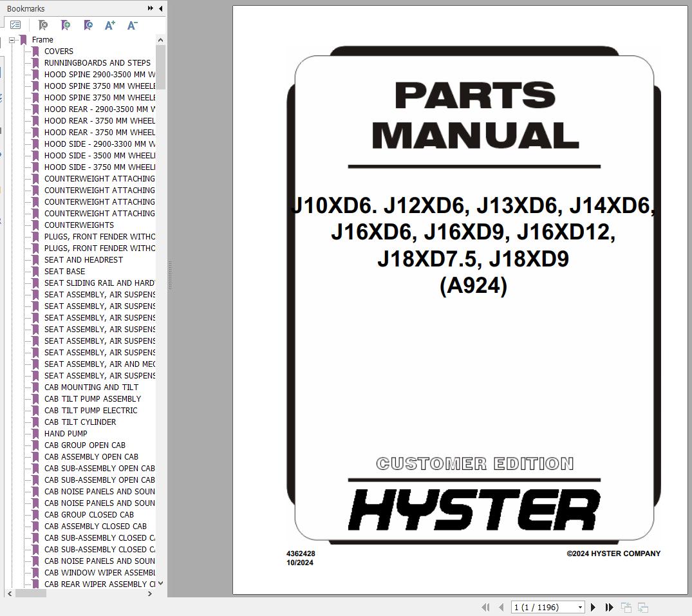This screenshot has height=616, width=692.
Task: Open SEAT AND HEADREST bookmark
Action: [x=84, y=259]
